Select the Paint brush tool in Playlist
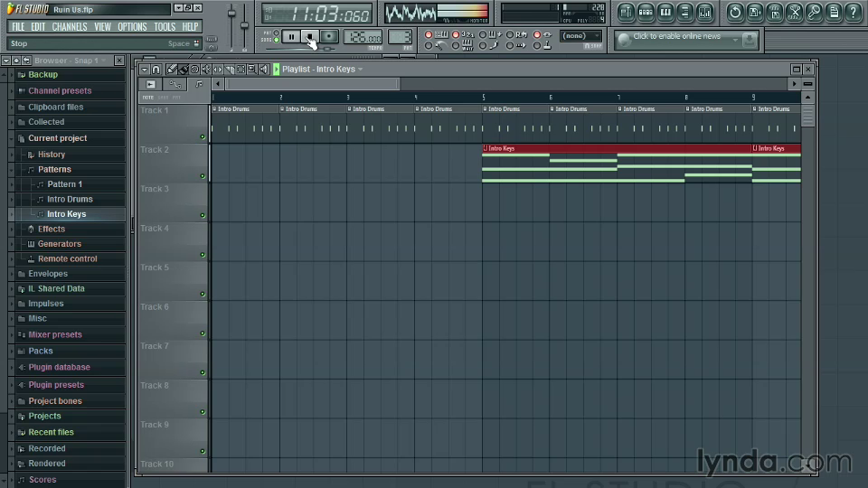 184,70
